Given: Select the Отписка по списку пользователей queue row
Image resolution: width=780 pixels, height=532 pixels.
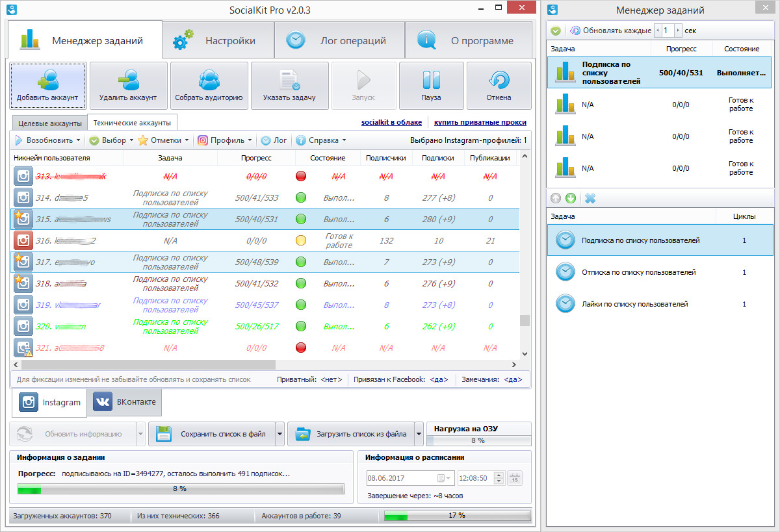Looking at the screenshot, I should point(660,272).
